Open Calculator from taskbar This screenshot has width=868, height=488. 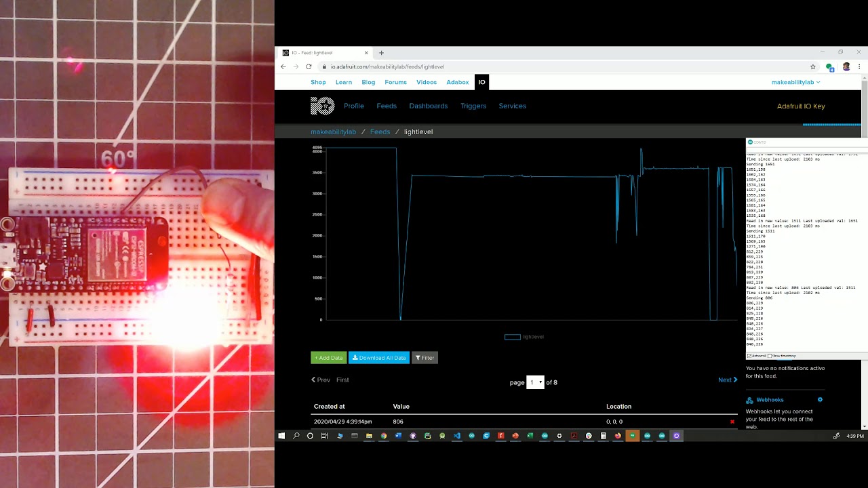click(x=603, y=436)
